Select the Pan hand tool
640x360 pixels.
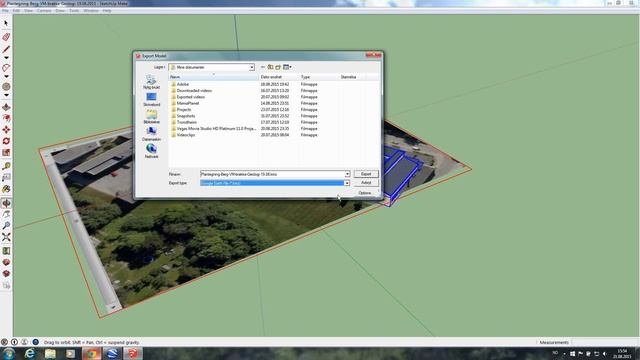tap(6, 214)
